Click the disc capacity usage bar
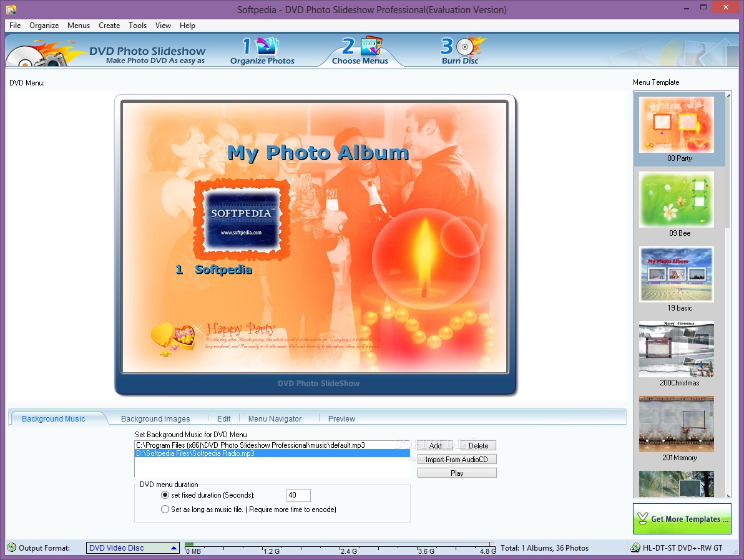This screenshot has height=560, width=744. (340, 548)
